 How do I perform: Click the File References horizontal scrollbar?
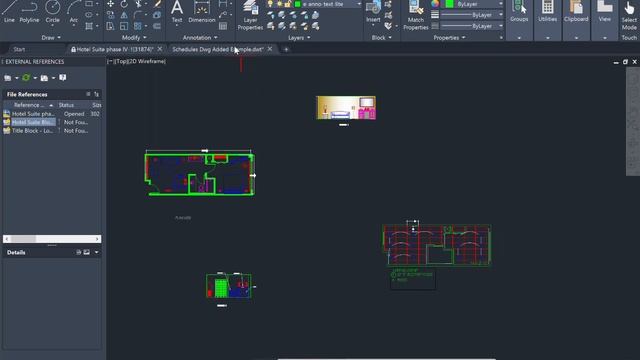tap(52, 239)
